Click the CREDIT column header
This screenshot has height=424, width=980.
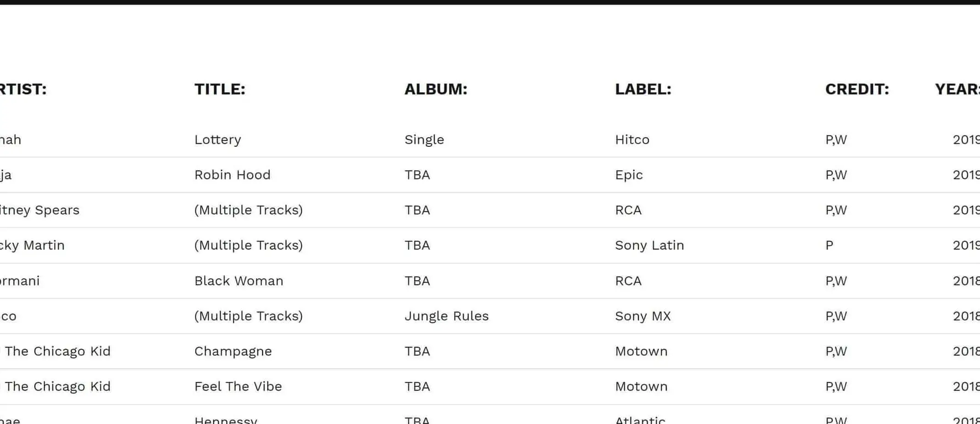tap(857, 89)
